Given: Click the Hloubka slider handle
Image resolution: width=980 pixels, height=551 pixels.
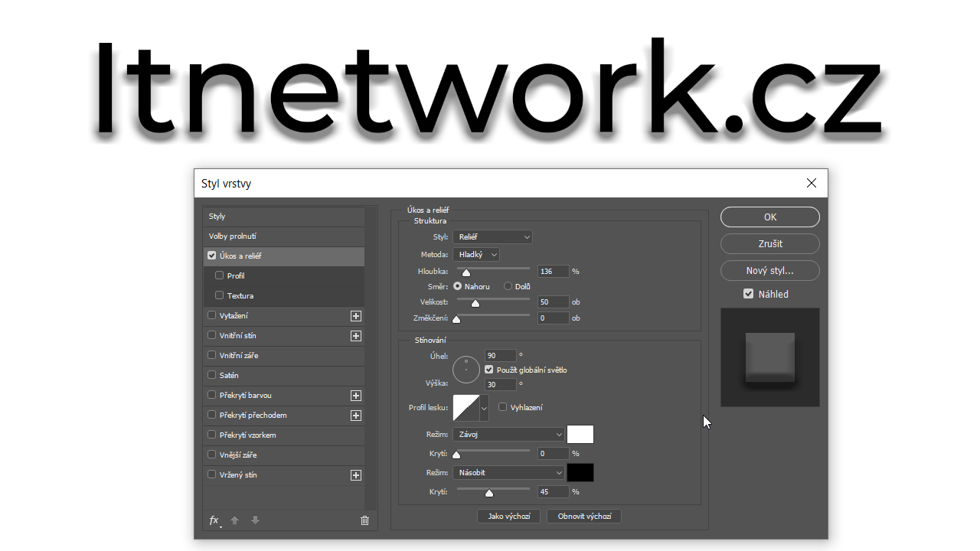Looking at the screenshot, I should (465, 272).
